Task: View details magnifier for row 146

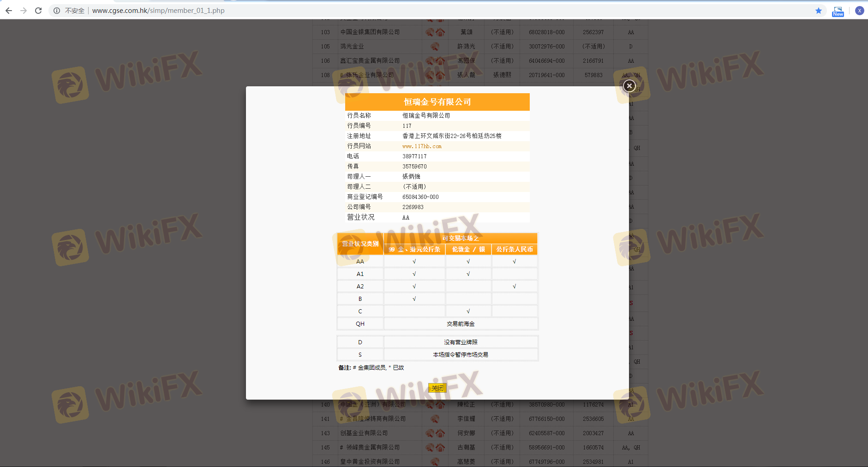Action: pos(435,462)
